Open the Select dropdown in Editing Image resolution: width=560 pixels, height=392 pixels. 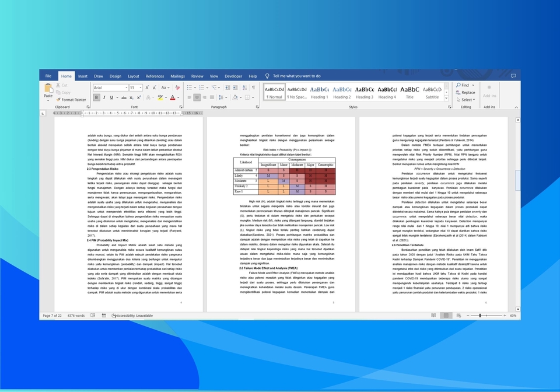(466, 100)
